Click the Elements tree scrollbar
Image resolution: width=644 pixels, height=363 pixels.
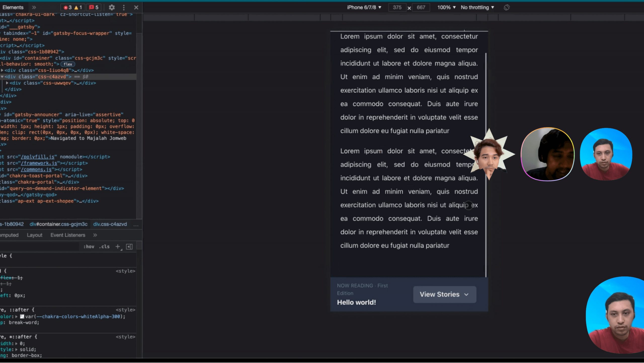click(x=139, y=126)
